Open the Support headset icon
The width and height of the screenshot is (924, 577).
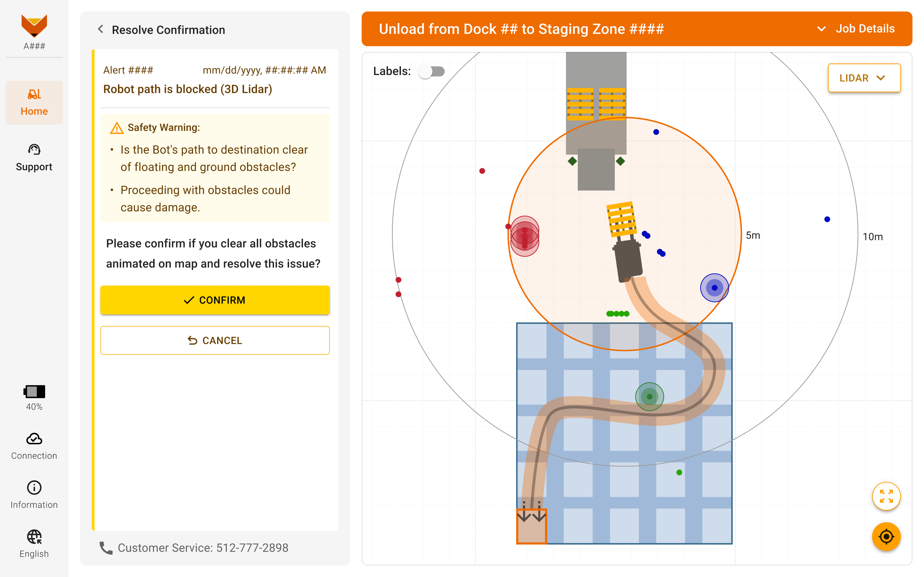[34, 150]
